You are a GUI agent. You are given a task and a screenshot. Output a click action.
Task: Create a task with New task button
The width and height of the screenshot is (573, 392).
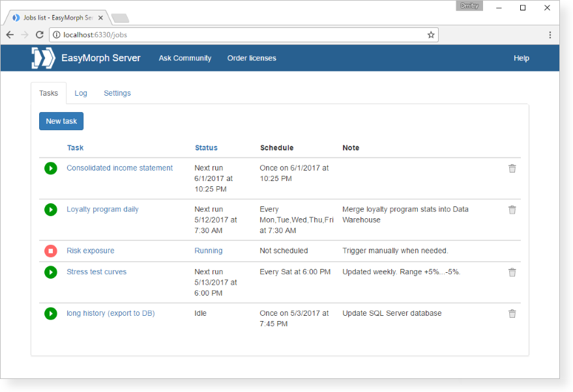click(61, 121)
